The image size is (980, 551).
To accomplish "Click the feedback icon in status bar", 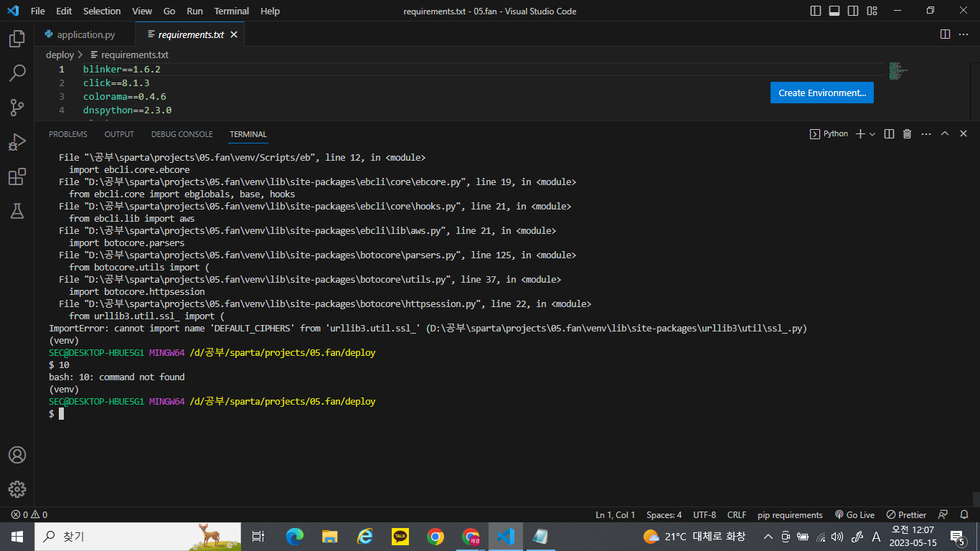I will pos(943,514).
